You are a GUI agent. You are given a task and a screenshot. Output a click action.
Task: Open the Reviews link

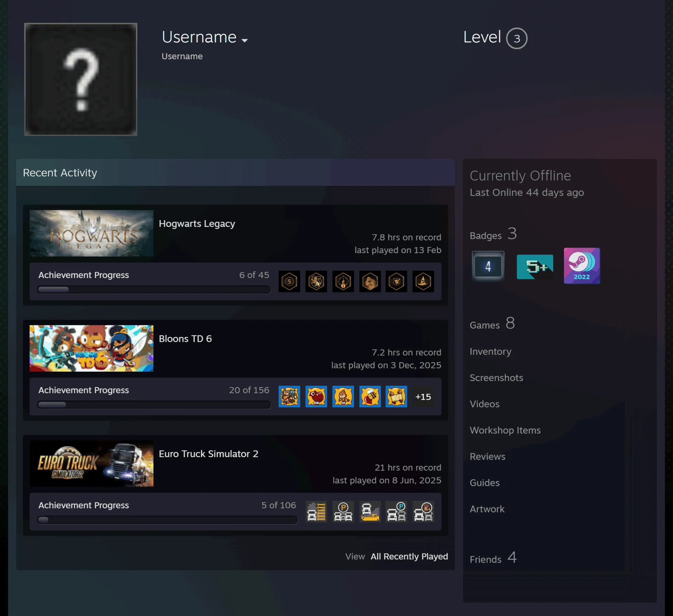click(x=488, y=456)
